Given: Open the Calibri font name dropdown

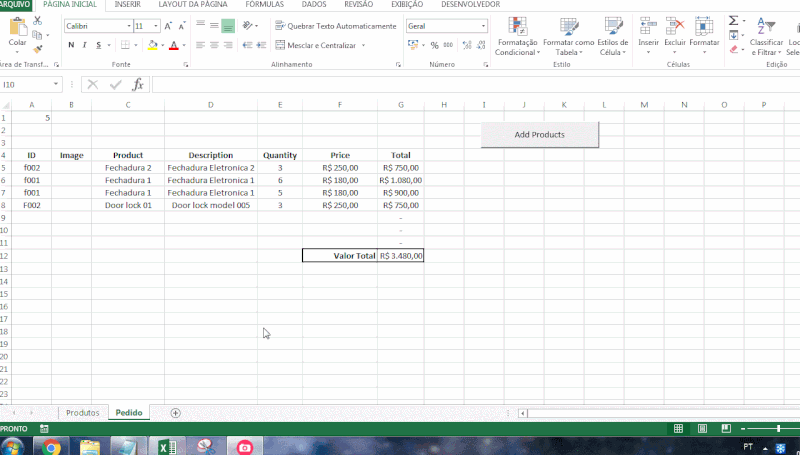Looking at the screenshot, I should coord(127,26).
